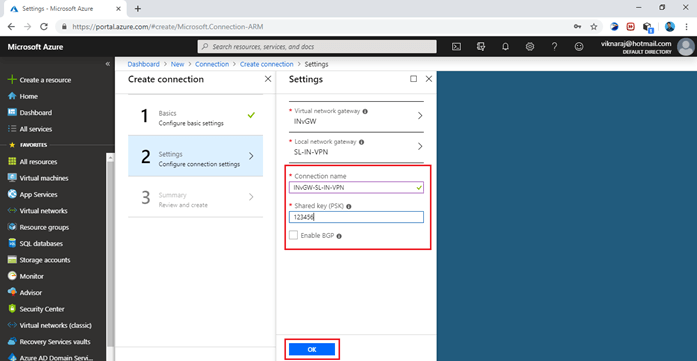The width and height of the screenshot is (697, 361).
Task: Maximize the Settings blade
Action: [x=413, y=79]
